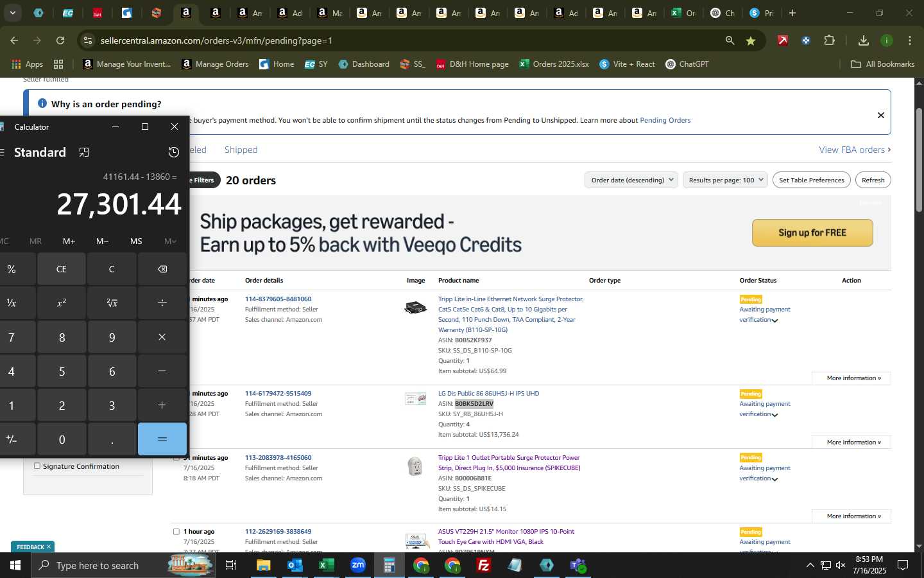This screenshot has width=924, height=578.
Task: Open the Orders 2025.xlsx bookmark
Action: [x=554, y=64]
